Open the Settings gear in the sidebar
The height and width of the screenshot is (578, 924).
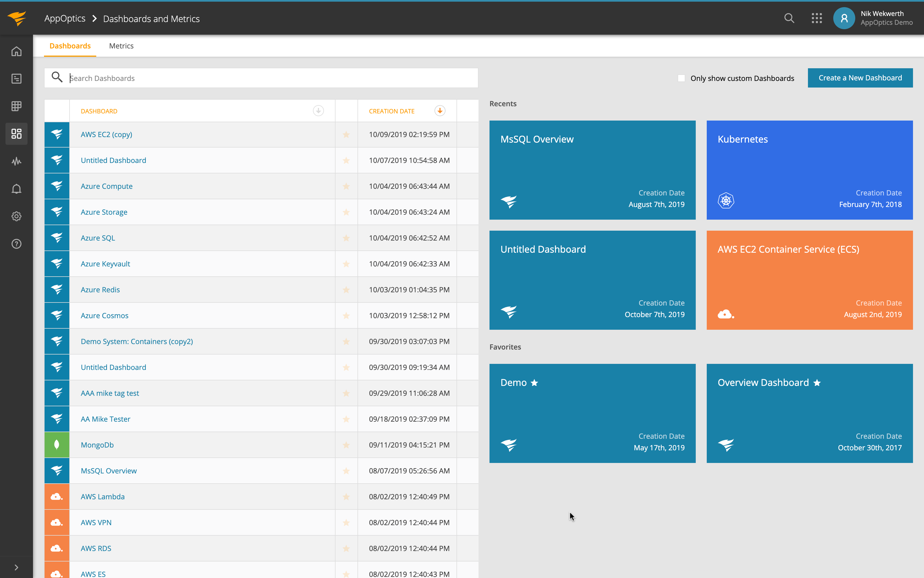tap(16, 216)
